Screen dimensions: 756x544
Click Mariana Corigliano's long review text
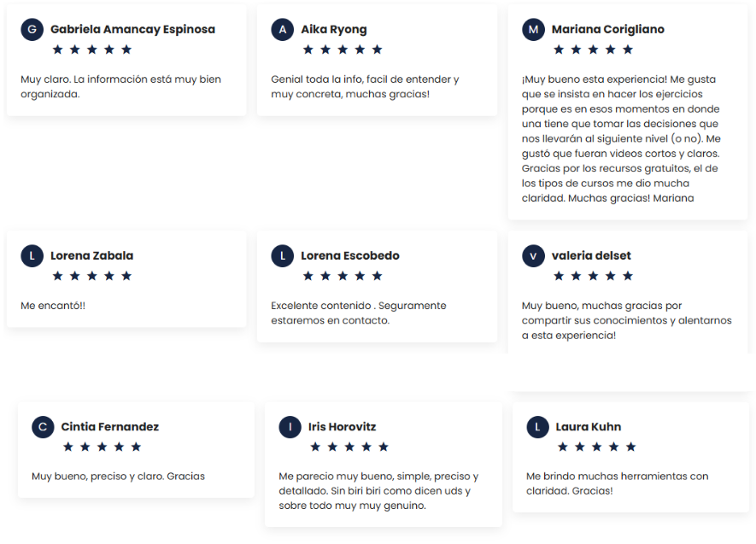point(621,138)
